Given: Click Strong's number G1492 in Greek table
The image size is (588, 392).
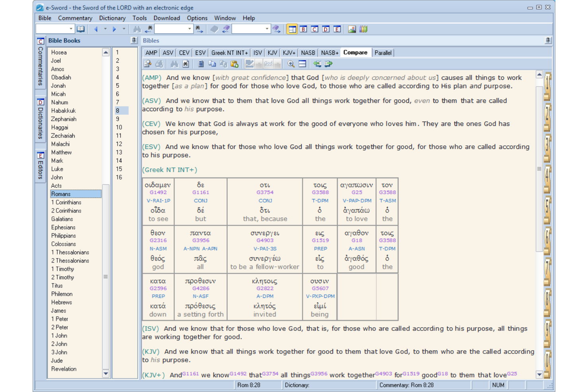Looking at the screenshot, I should pyautogui.click(x=158, y=192).
